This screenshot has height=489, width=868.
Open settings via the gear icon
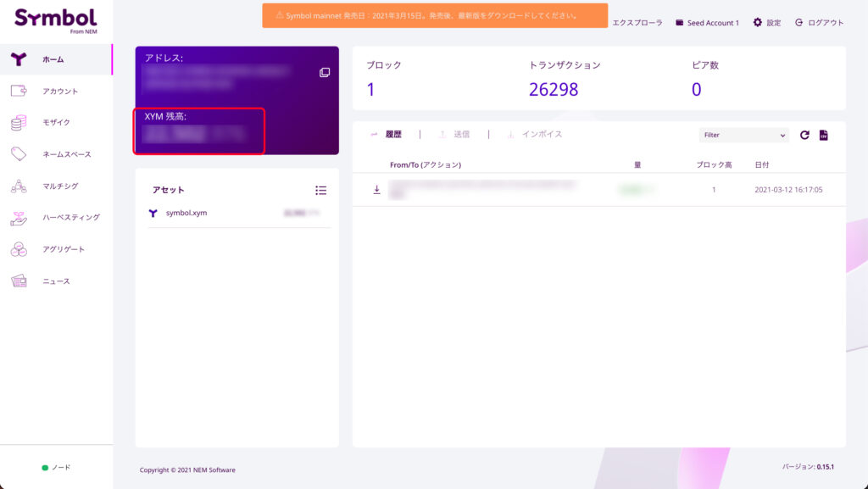tap(758, 23)
